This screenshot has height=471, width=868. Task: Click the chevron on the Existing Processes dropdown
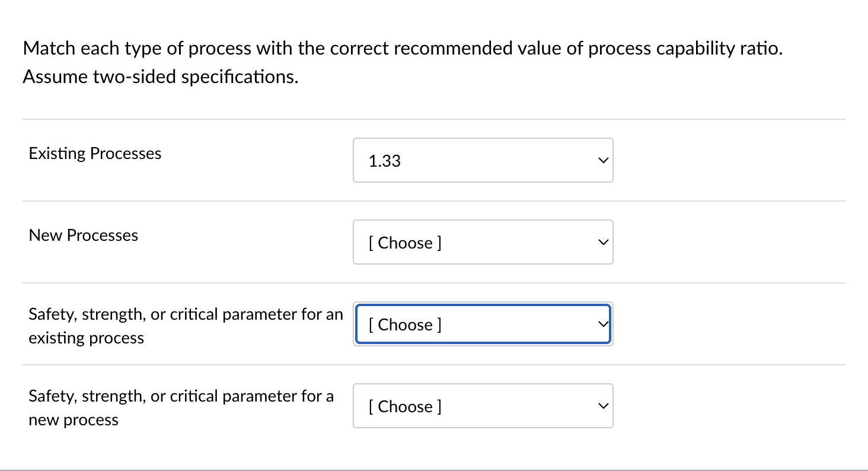[602, 160]
